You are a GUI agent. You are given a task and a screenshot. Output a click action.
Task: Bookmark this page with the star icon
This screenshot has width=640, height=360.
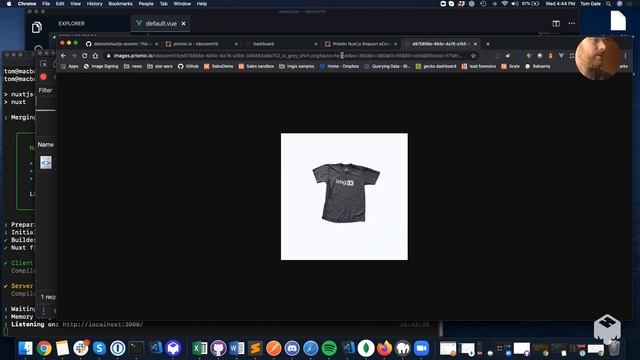473,56
